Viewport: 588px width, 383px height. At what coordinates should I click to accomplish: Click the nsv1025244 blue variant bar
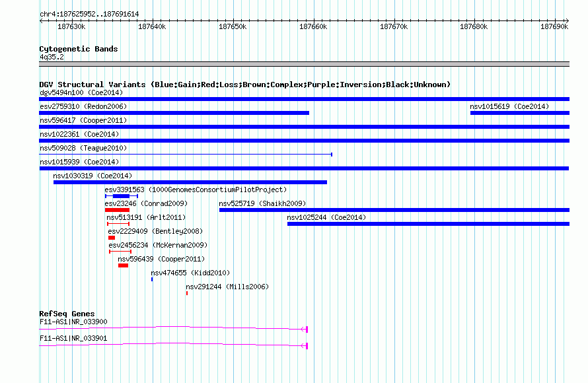428,224
